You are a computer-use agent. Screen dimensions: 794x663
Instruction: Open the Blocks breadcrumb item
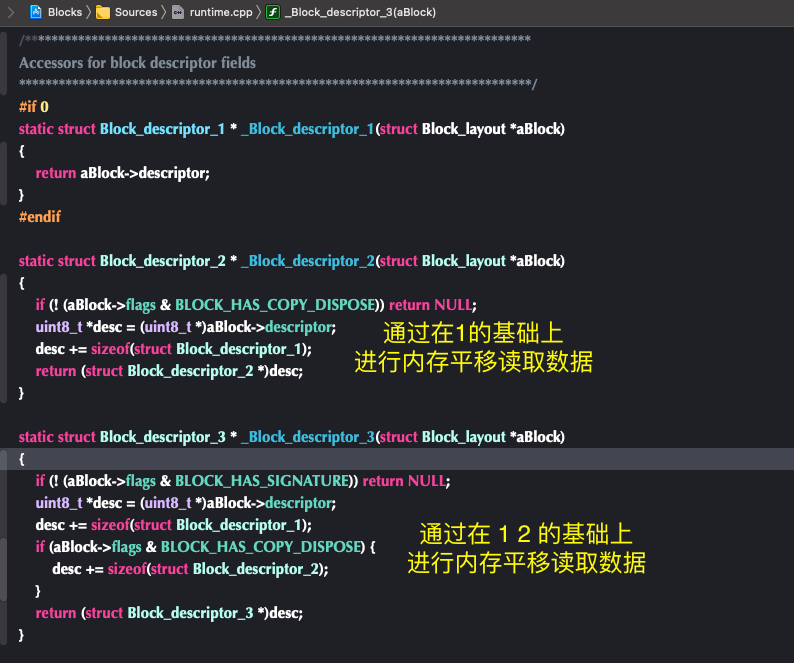click(x=65, y=12)
